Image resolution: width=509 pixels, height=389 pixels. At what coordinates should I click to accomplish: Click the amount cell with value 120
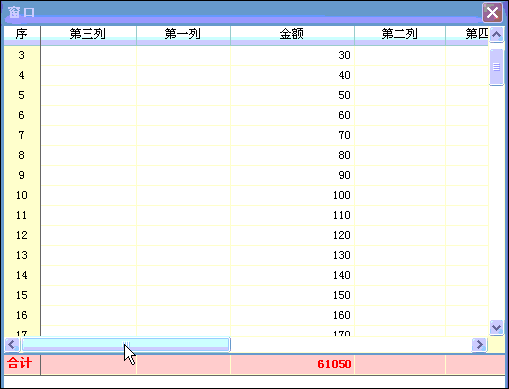tap(292, 235)
